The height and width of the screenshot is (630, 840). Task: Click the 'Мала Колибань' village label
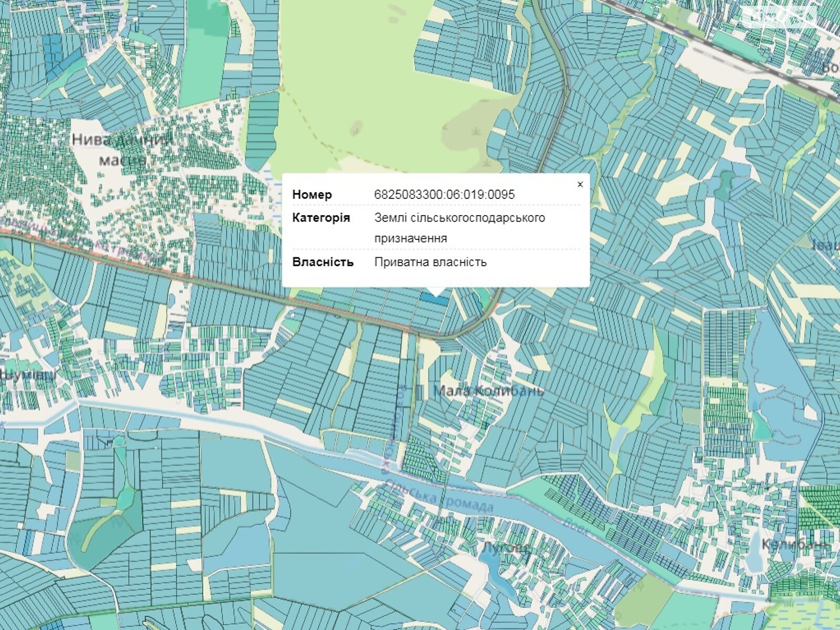489,391
